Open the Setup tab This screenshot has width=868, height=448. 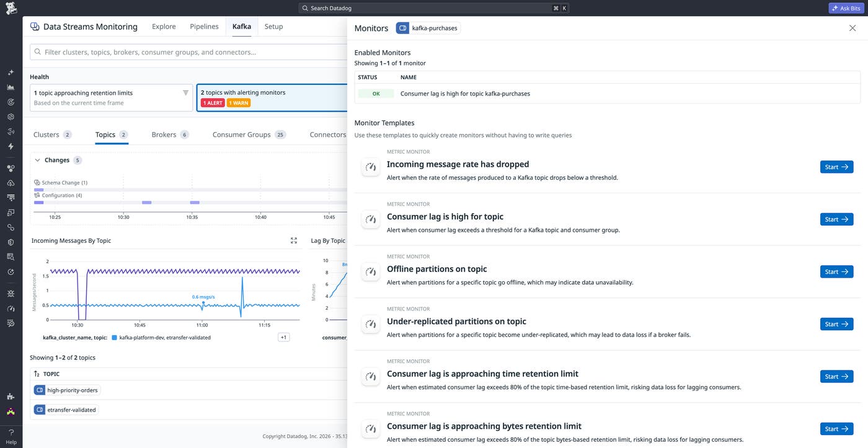coord(273,27)
